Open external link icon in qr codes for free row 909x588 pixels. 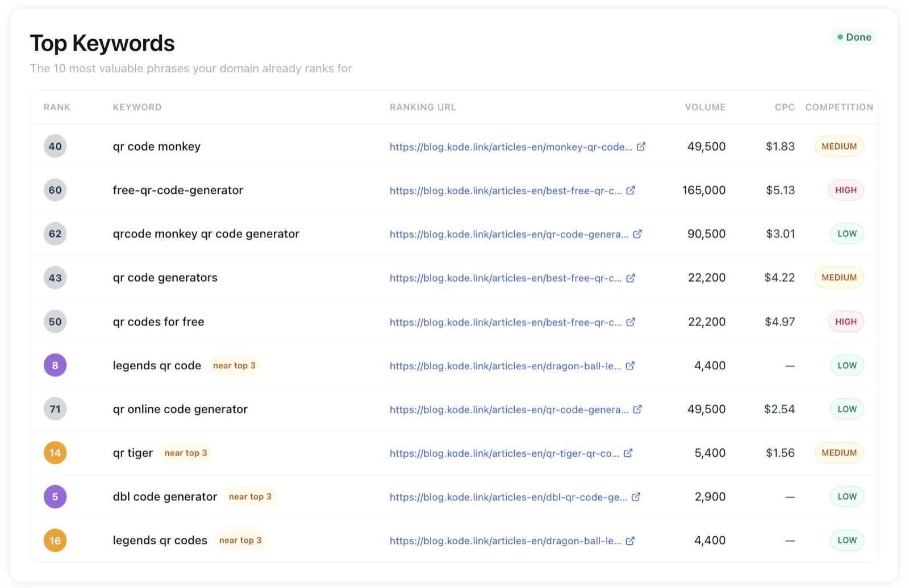631,322
